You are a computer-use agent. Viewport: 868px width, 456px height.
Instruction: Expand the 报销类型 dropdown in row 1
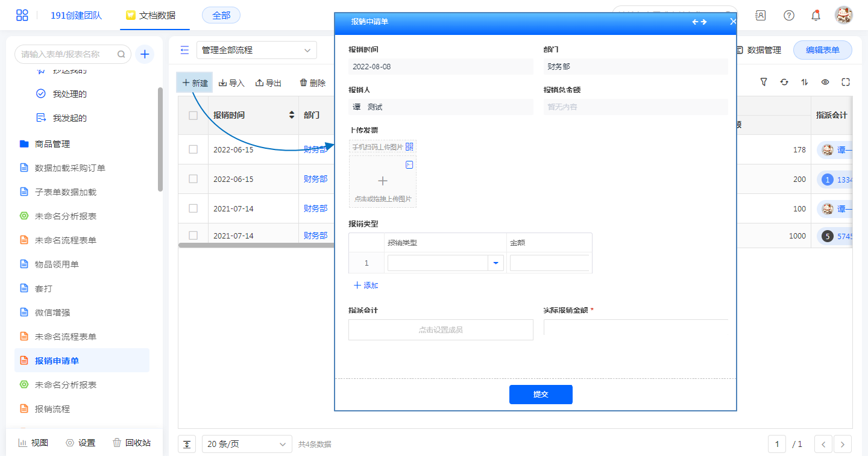(x=495, y=263)
